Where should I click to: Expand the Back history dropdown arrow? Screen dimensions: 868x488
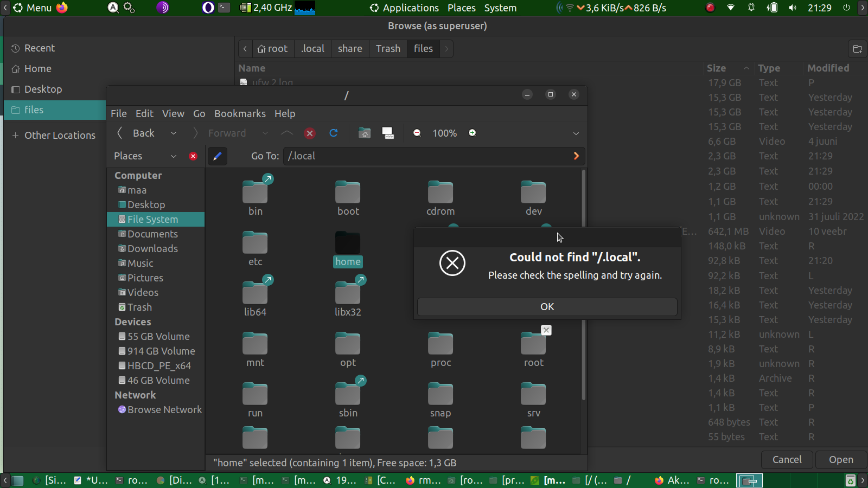174,133
